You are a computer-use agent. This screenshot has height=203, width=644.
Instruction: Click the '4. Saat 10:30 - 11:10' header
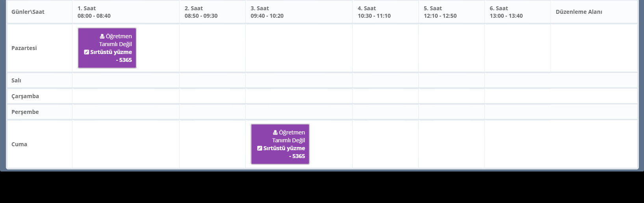[x=374, y=12]
